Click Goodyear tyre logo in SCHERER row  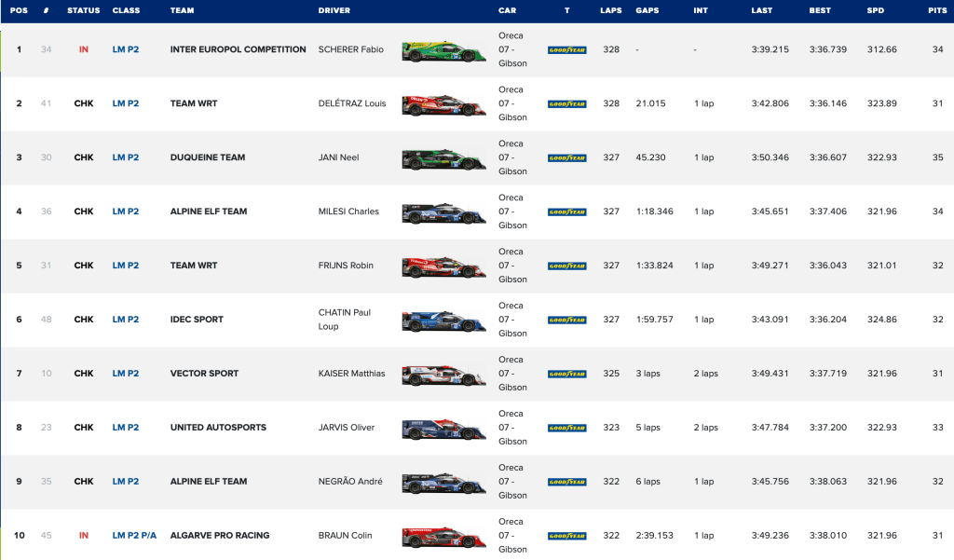point(567,50)
